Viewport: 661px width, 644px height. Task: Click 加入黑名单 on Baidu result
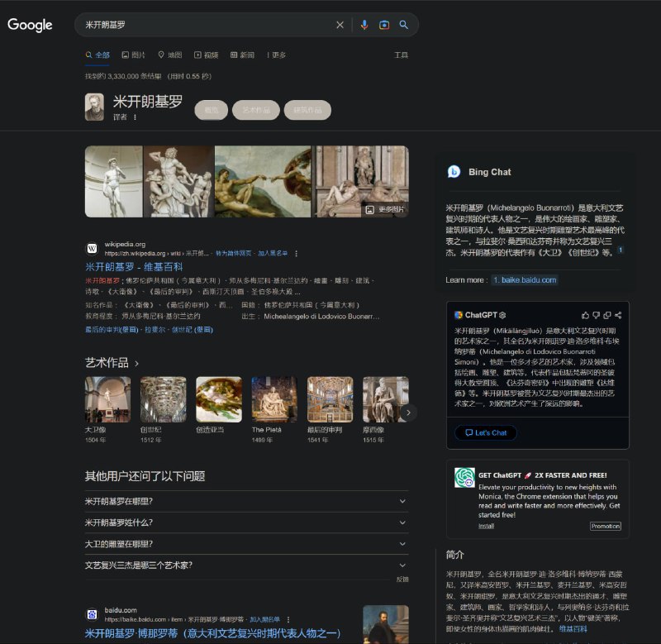coord(264,619)
